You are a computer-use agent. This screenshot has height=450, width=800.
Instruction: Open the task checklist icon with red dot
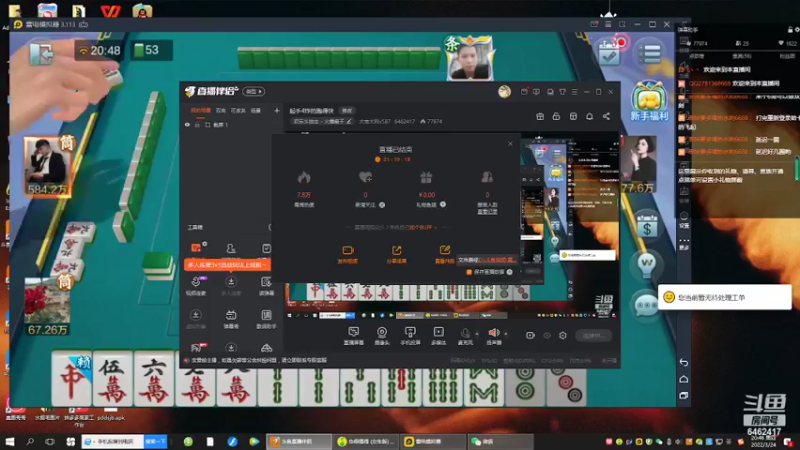[611, 52]
